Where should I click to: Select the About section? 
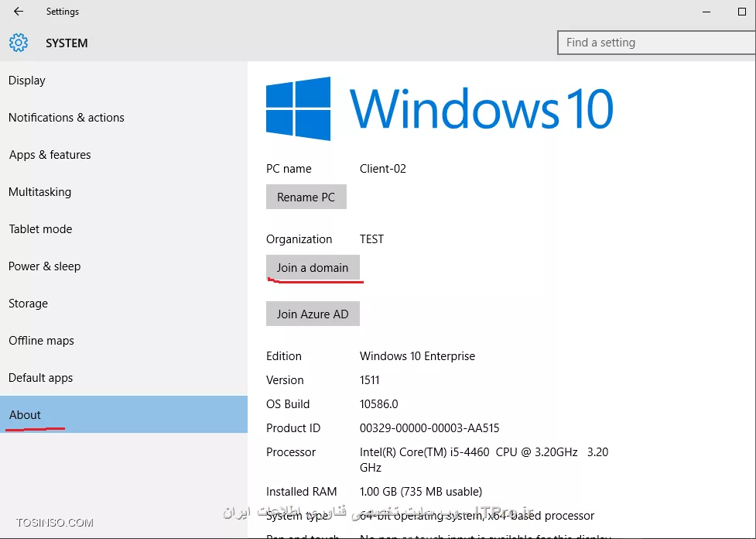tap(124, 414)
